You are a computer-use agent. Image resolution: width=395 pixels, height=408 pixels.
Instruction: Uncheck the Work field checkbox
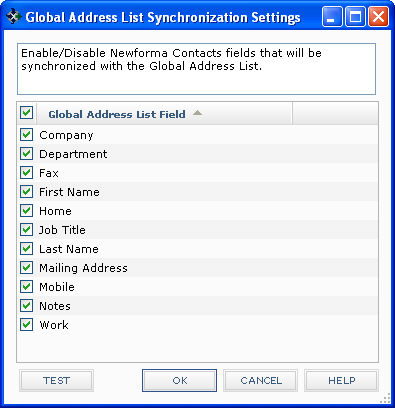[x=26, y=325]
